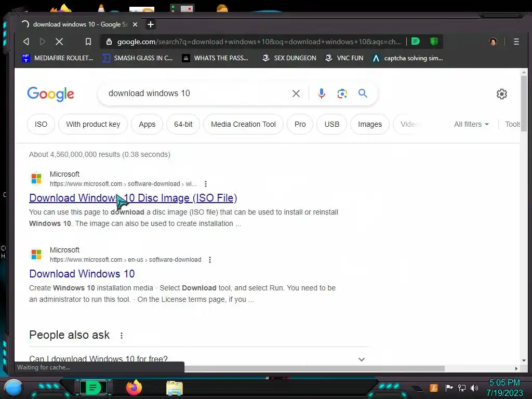This screenshot has width=532, height=399.
Task: Click the Google logo
Action: (x=50, y=94)
